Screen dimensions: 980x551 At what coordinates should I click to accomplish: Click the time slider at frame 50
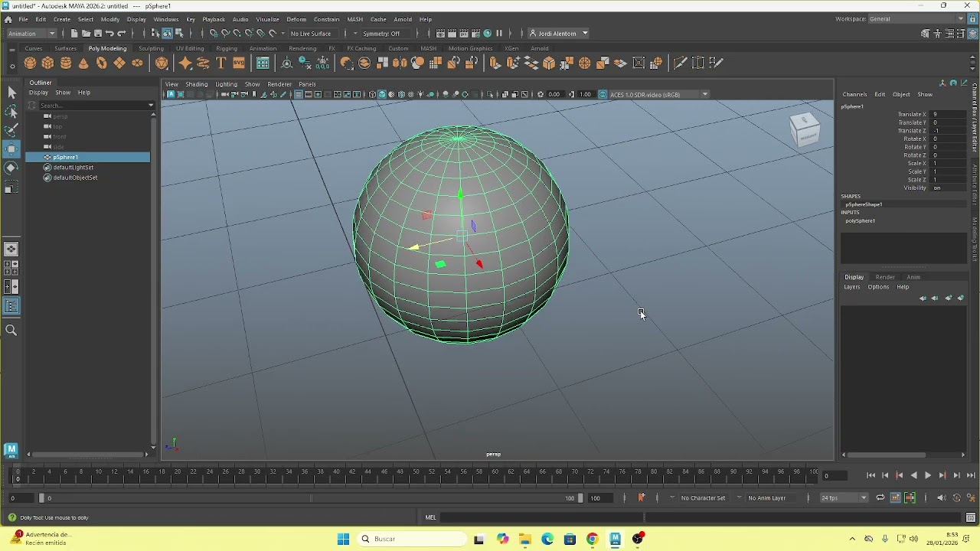pyautogui.click(x=415, y=476)
